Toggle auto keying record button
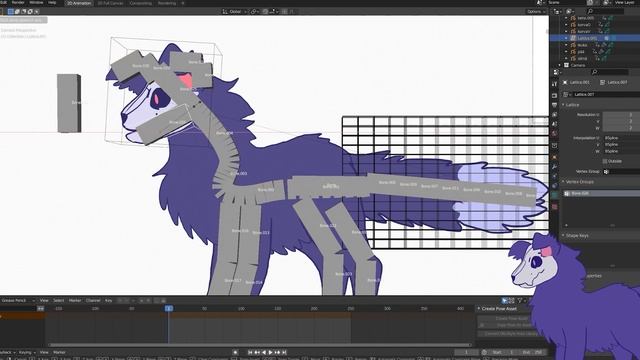Screen dimensions: 640x360 [x=235, y=352]
